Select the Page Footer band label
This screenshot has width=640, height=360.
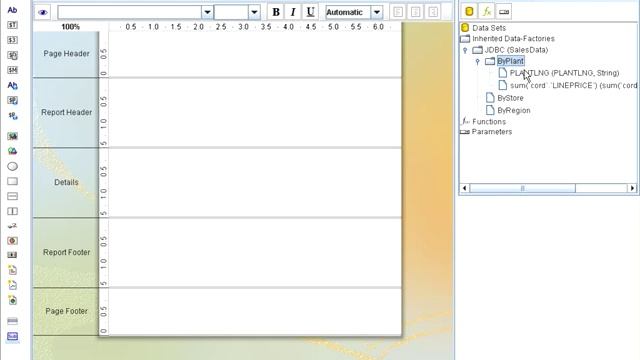(67, 311)
